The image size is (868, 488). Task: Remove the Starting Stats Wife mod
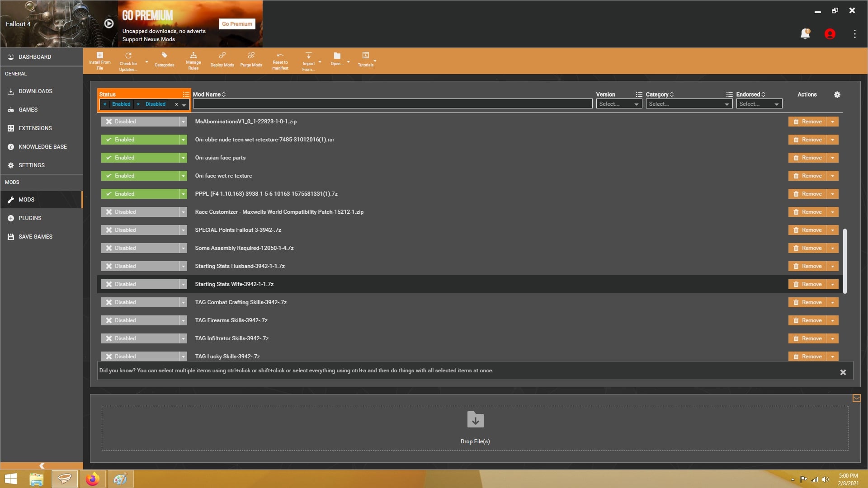click(x=807, y=284)
